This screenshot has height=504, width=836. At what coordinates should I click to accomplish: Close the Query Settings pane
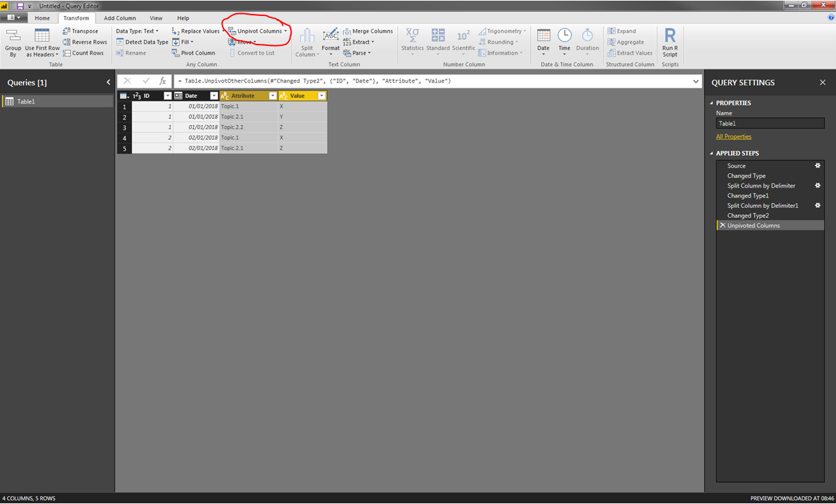tap(823, 82)
